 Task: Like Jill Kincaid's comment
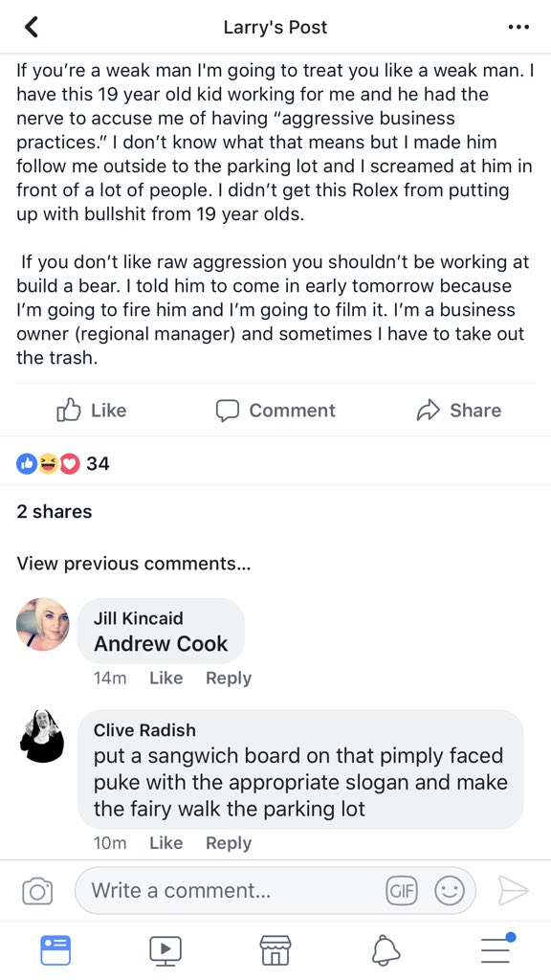click(166, 679)
